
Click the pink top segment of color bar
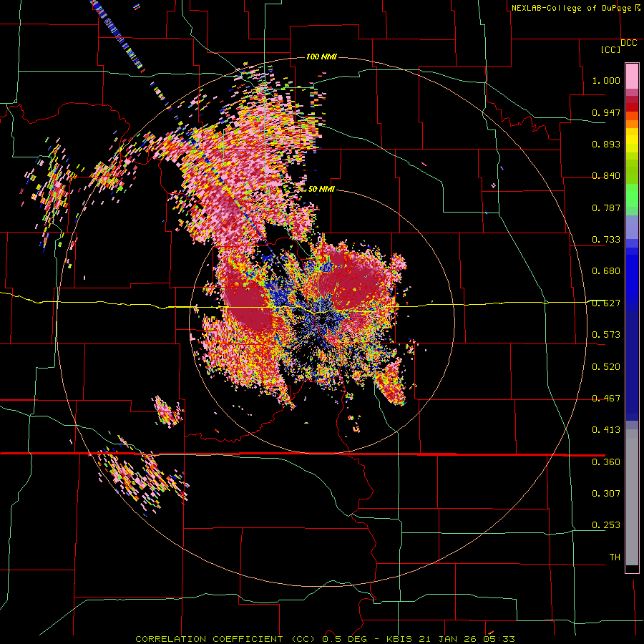[x=632, y=76]
